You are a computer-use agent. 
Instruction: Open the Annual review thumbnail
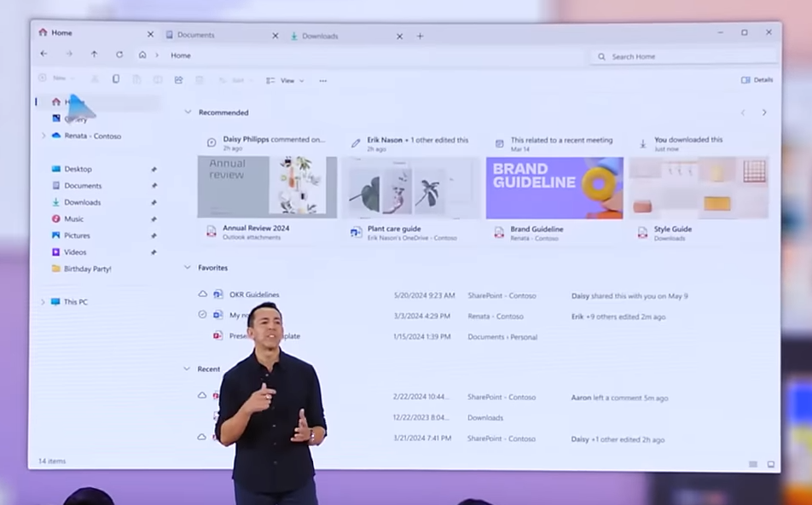point(267,187)
